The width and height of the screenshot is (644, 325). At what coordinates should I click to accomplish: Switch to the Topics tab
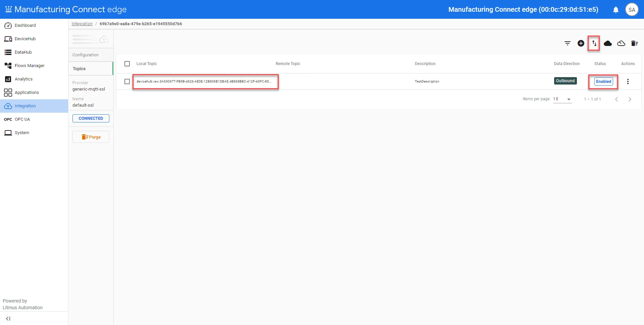click(x=91, y=69)
